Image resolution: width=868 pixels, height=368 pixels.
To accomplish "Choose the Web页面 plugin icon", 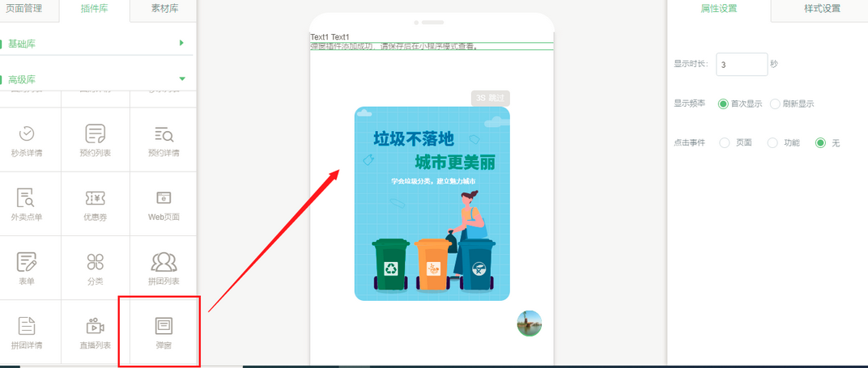I will [164, 203].
